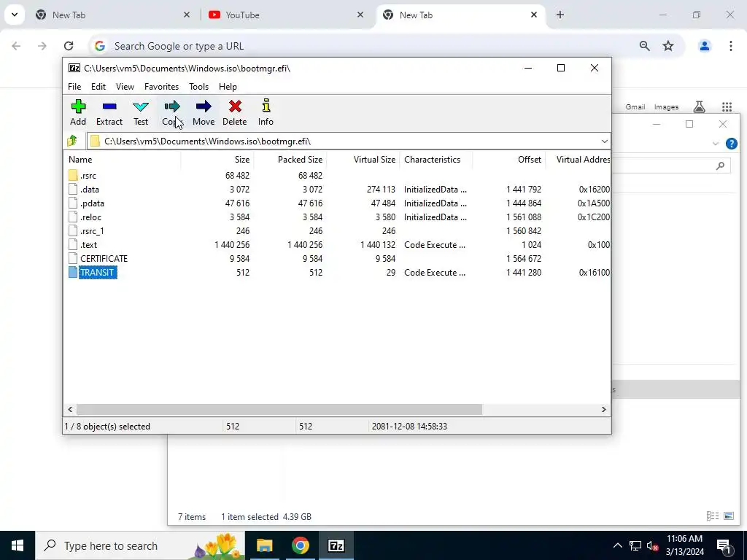Close the YouTube tab
Screen dimensions: 747x560
360,15
